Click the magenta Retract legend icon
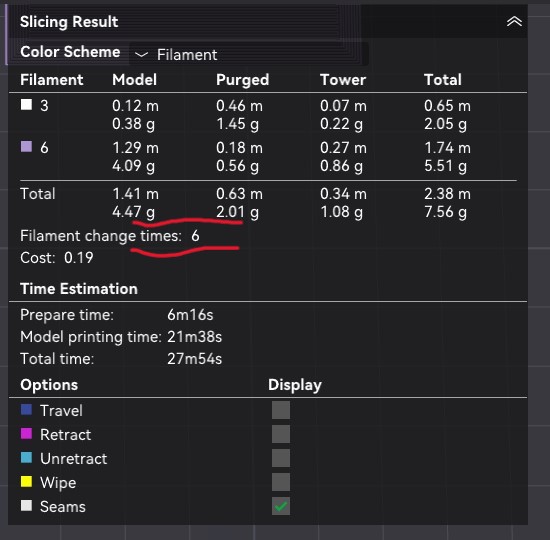Image resolution: width=550 pixels, height=540 pixels. 26,434
